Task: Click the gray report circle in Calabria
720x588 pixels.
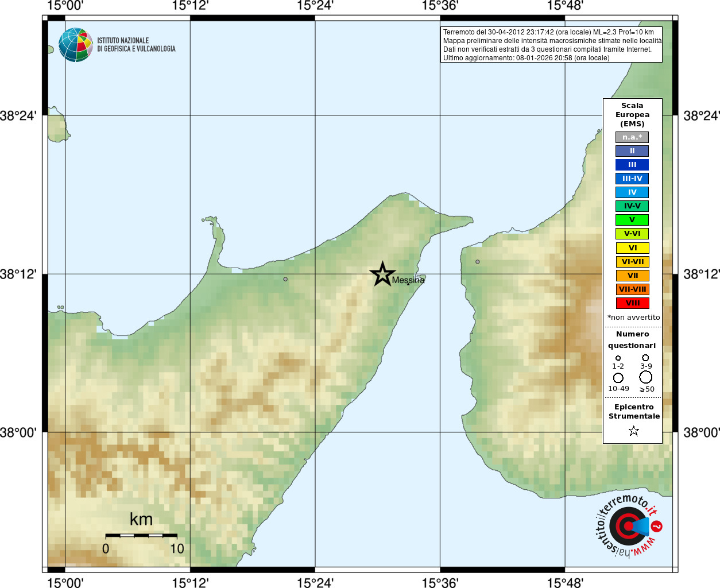Action: coord(477,262)
